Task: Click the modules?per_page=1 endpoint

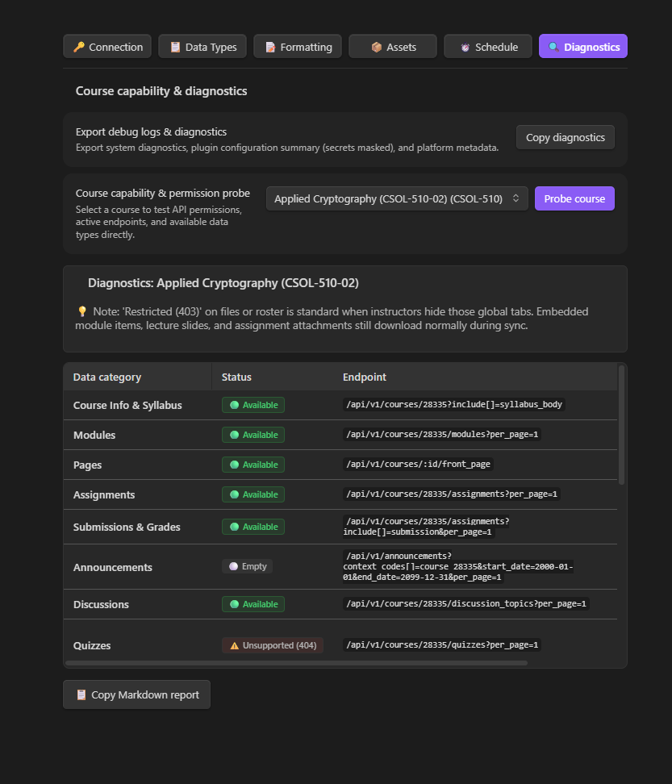Action: (442, 434)
